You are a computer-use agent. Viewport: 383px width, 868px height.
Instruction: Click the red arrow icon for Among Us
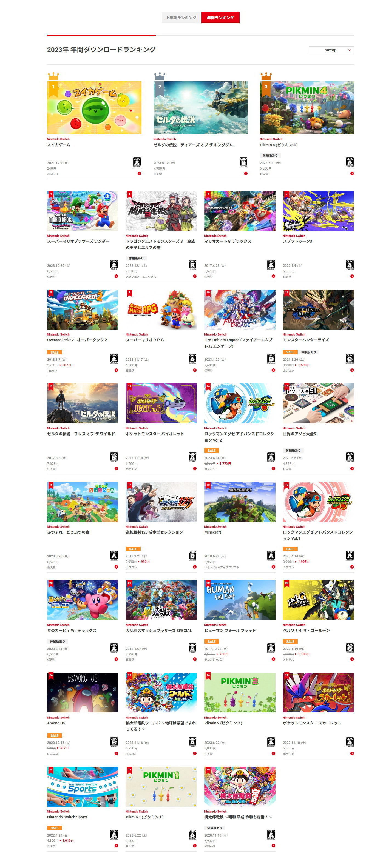coord(116,754)
